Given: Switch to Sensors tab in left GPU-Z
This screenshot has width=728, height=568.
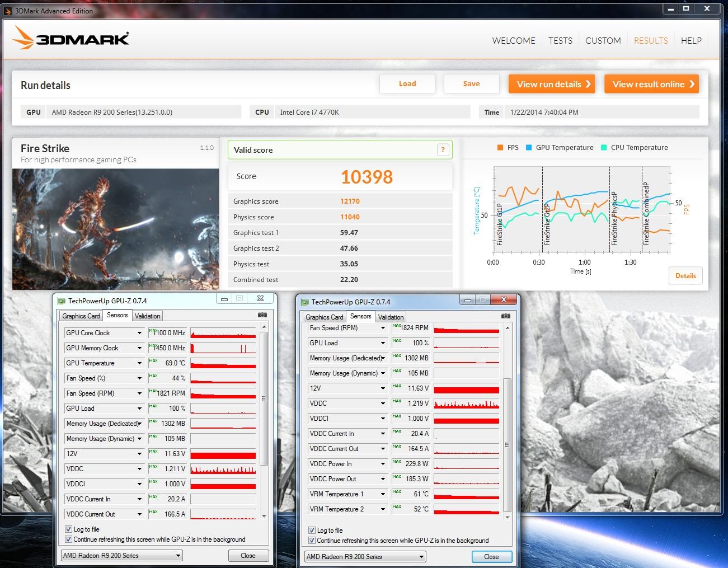Looking at the screenshot, I should (118, 315).
